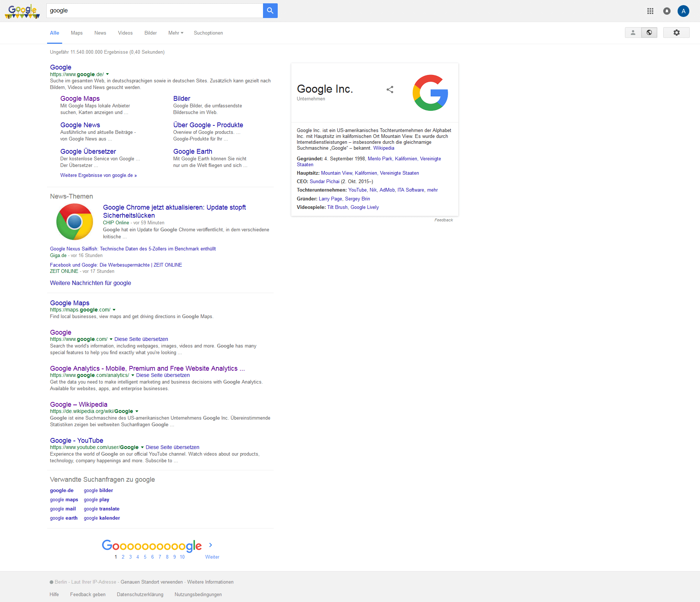700x602 pixels.
Task: Click knowledge panel Feedback link
Action: click(x=444, y=220)
